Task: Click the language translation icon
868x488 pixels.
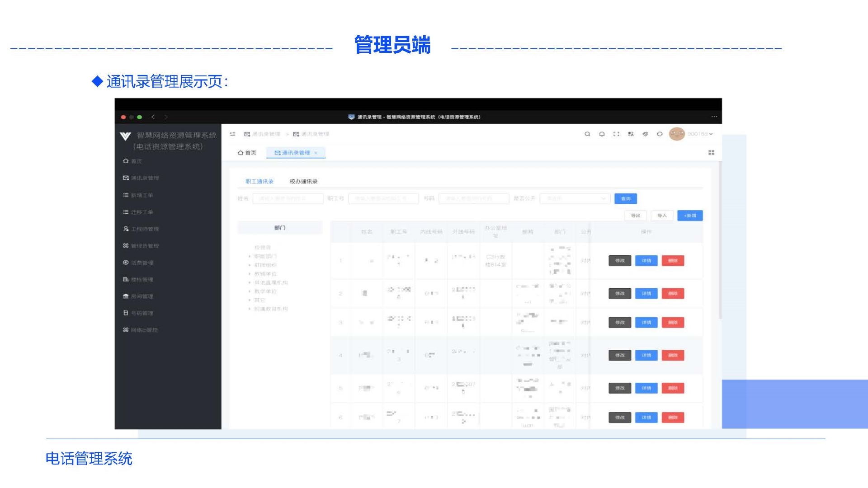Action: coord(631,134)
